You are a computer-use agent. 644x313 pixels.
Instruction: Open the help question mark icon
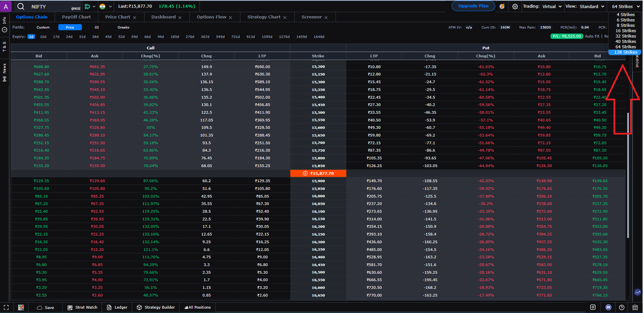[x=621, y=308]
